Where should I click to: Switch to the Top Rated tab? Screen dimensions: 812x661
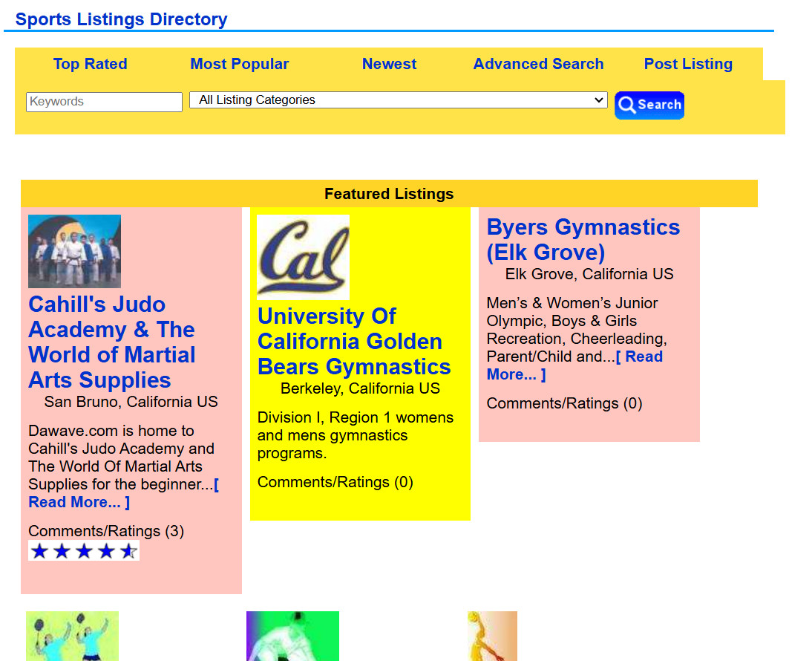pyautogui.click(x=90, y=64)
